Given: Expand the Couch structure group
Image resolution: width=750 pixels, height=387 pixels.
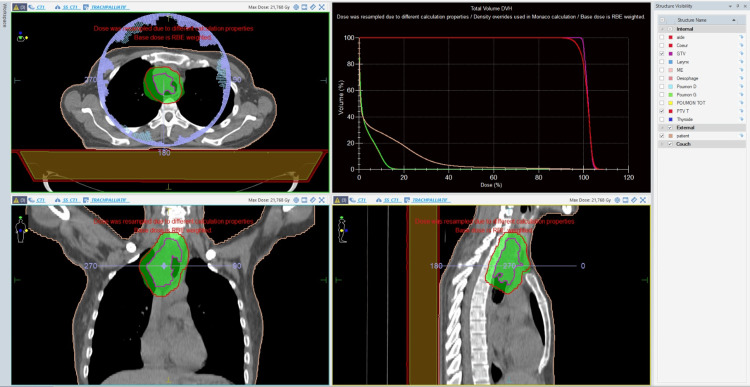Looking at the screenshot, I should (662, 144).
